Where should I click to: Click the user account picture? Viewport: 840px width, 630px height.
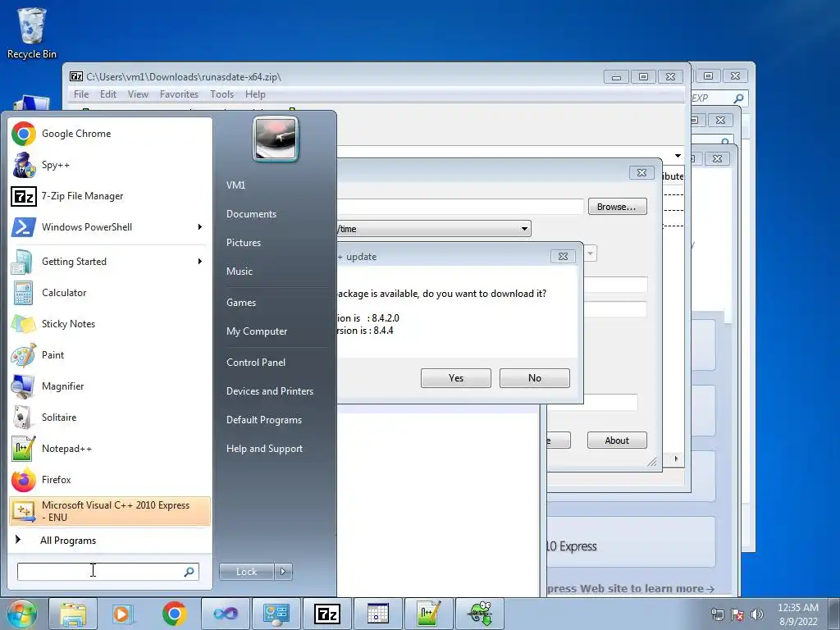click(x=276, y=139)
